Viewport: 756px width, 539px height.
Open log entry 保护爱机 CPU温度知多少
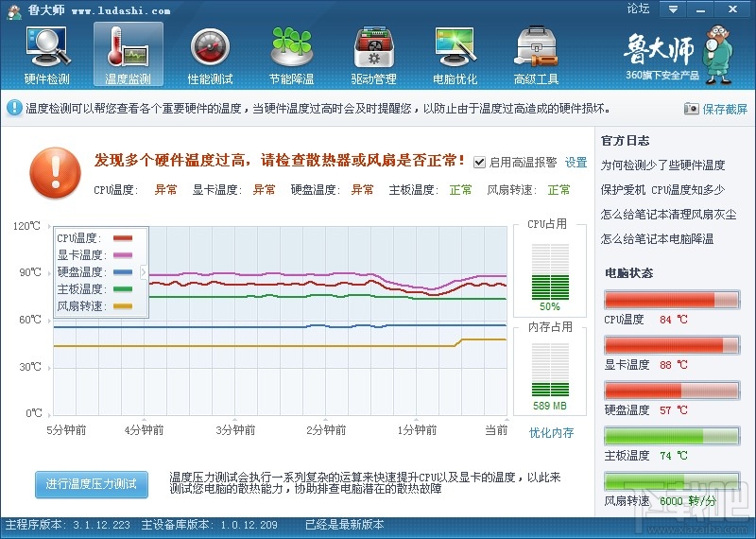[x=662, y=190]
